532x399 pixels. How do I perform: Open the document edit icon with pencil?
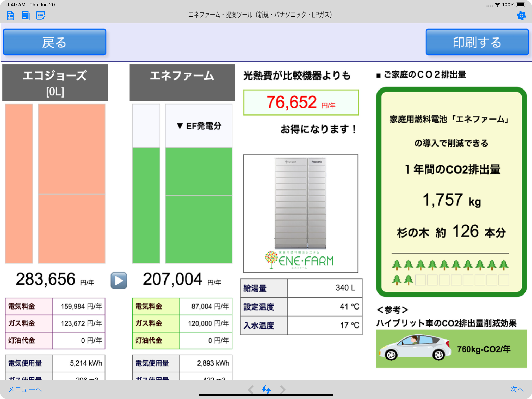pos(41,16)
